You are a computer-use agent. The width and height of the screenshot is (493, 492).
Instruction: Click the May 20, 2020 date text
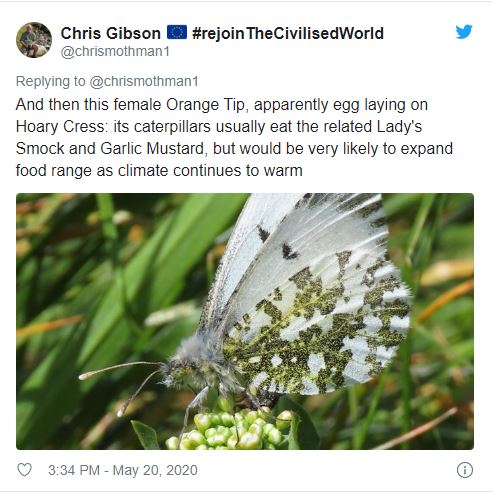click(155, 470)
